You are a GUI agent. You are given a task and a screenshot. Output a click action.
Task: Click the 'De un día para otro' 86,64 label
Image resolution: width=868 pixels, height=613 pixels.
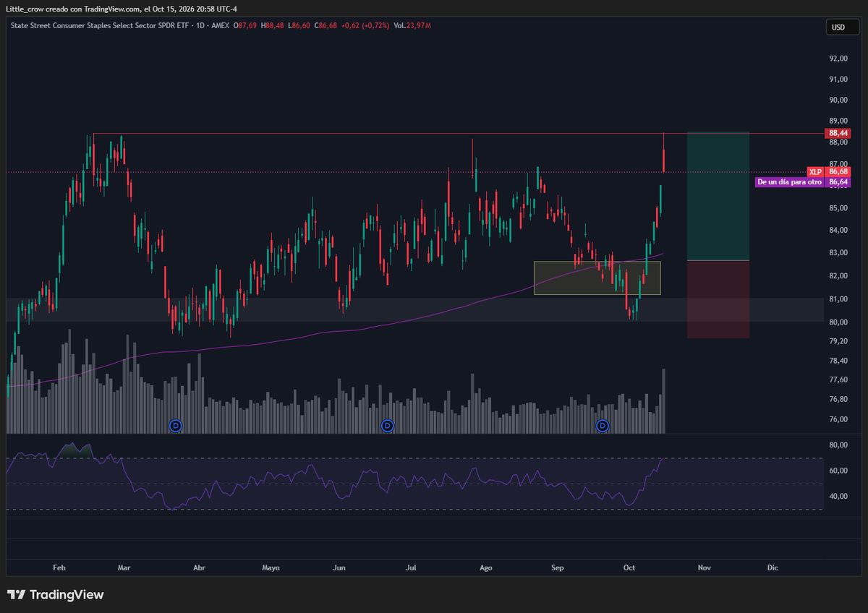tap(802, 182)
